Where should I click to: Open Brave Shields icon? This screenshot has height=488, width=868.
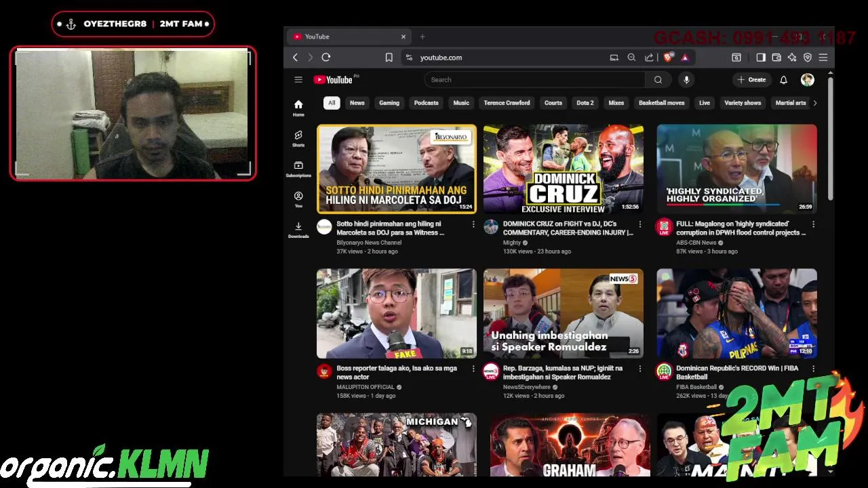[x=668, y=58]
